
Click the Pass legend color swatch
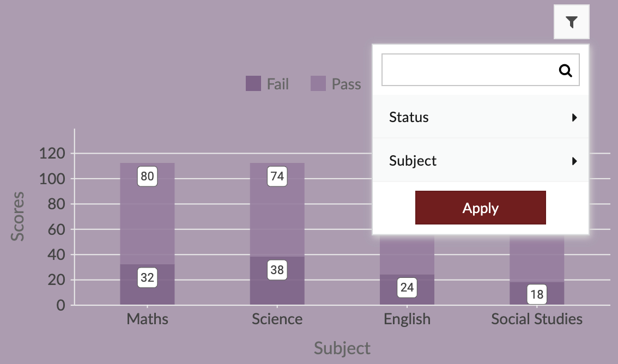point(318,84)
